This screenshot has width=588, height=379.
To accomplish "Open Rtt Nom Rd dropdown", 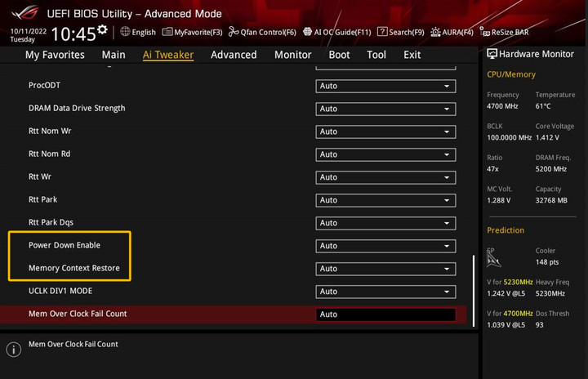I will (385, 154).
